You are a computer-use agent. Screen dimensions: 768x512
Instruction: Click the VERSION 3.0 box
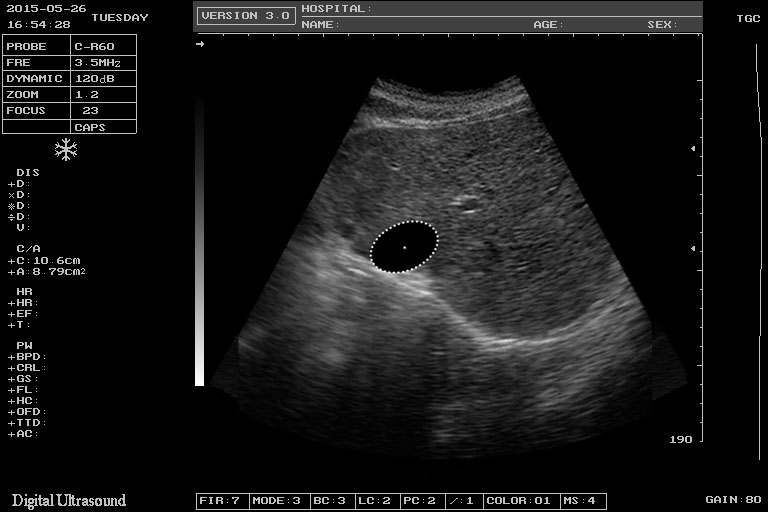[245, 16]
